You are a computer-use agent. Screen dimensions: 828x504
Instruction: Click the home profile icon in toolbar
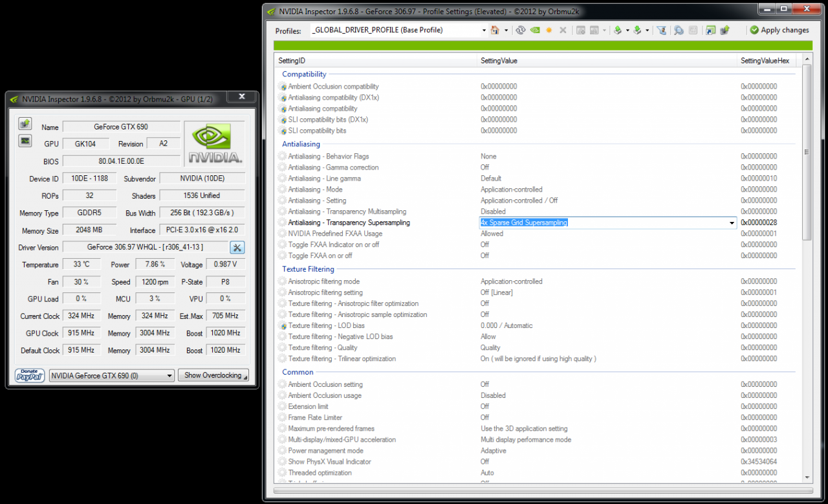(x=495, y=30)
